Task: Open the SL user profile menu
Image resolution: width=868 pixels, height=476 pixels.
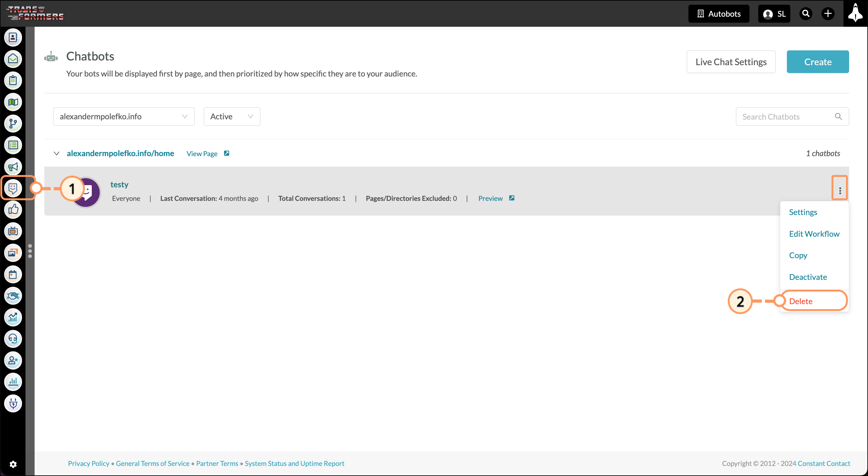Action: tap(774, 14)
